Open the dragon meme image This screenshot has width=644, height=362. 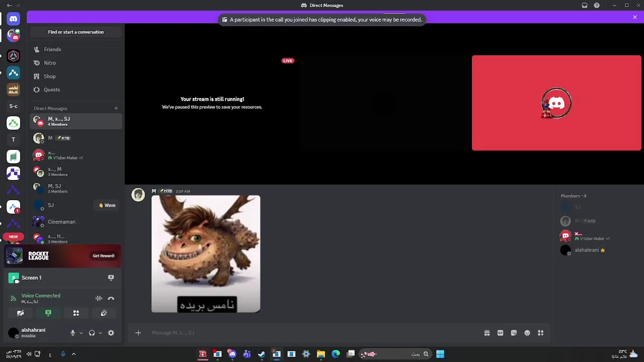tap(206, 254)
